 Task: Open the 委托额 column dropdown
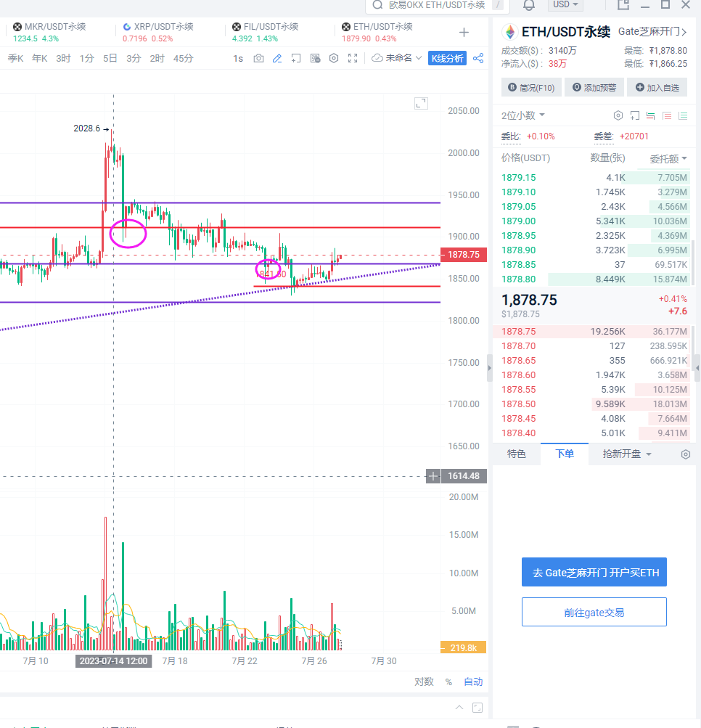pos(668,159)
